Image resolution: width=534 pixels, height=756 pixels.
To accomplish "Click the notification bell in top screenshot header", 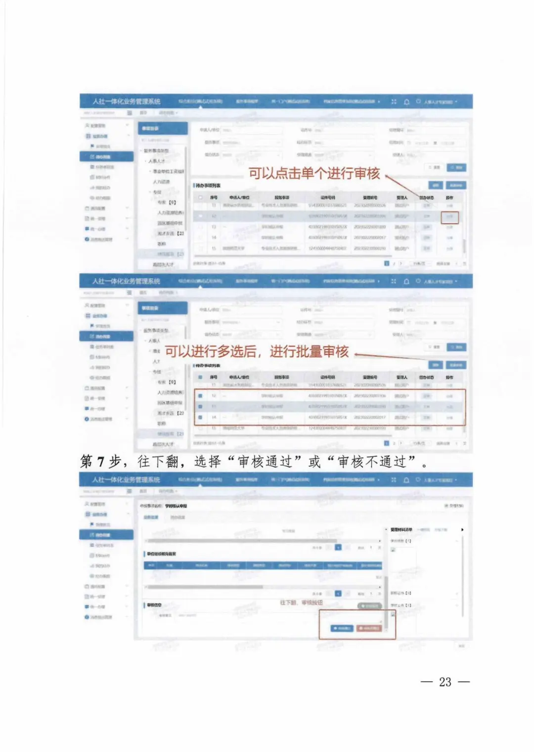I will [x=406, y=102].
